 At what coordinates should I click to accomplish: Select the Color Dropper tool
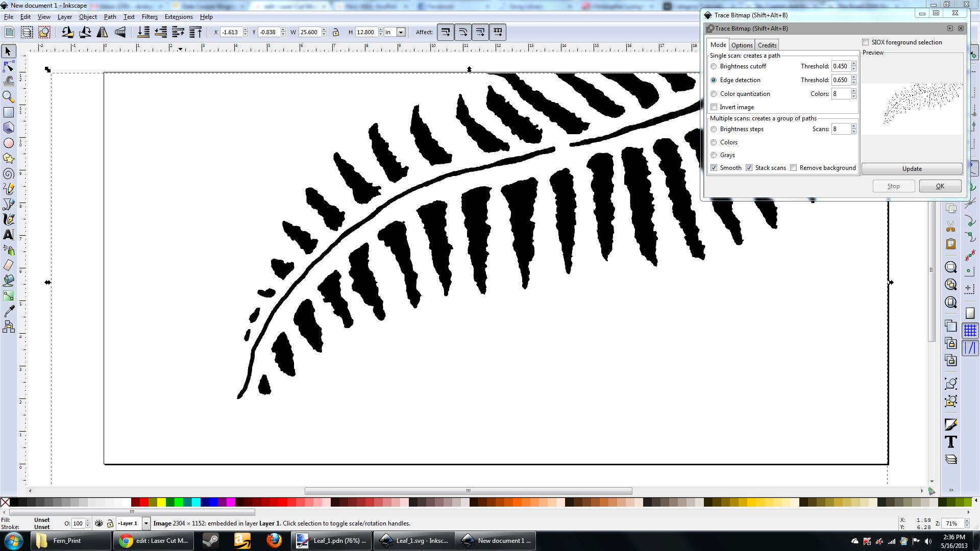[8, 311]
